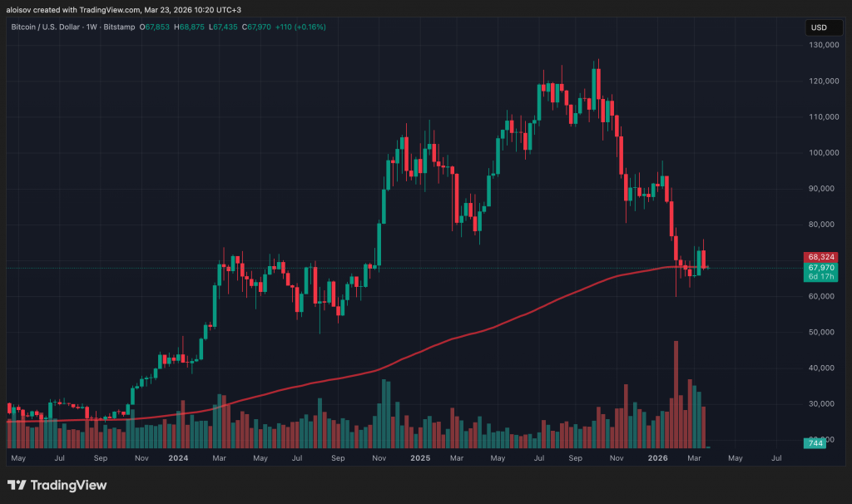Click the 744 volume label on the price axis
Viewport: 852px width, 504px height.
click(815, 443)
